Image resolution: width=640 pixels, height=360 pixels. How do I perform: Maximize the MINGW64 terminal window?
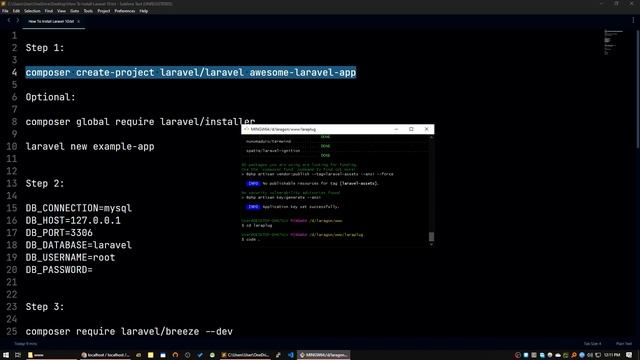click(x=411, y=129)
